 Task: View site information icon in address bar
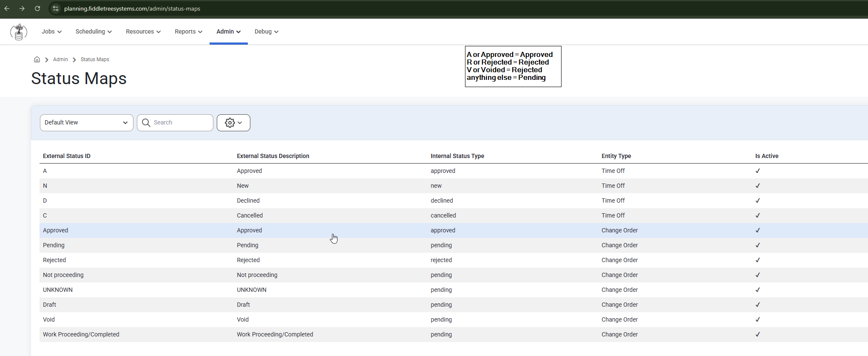(56, 8)
